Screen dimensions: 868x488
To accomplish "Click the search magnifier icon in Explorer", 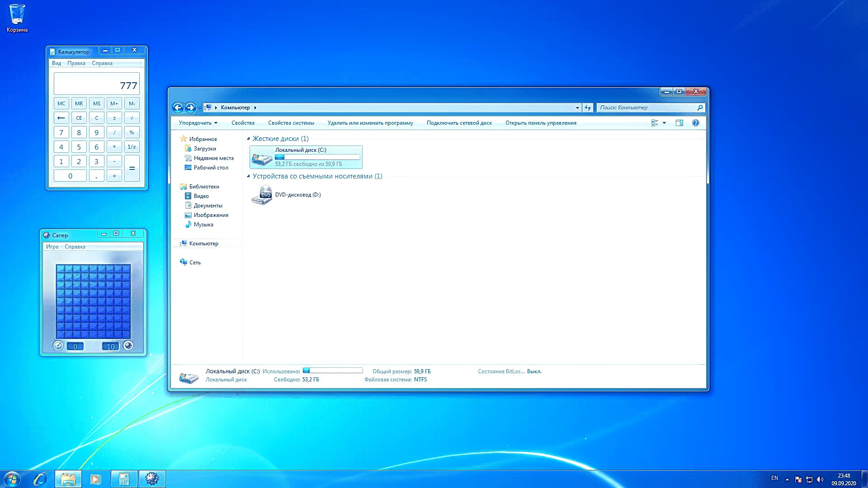I will click(700, 108).
